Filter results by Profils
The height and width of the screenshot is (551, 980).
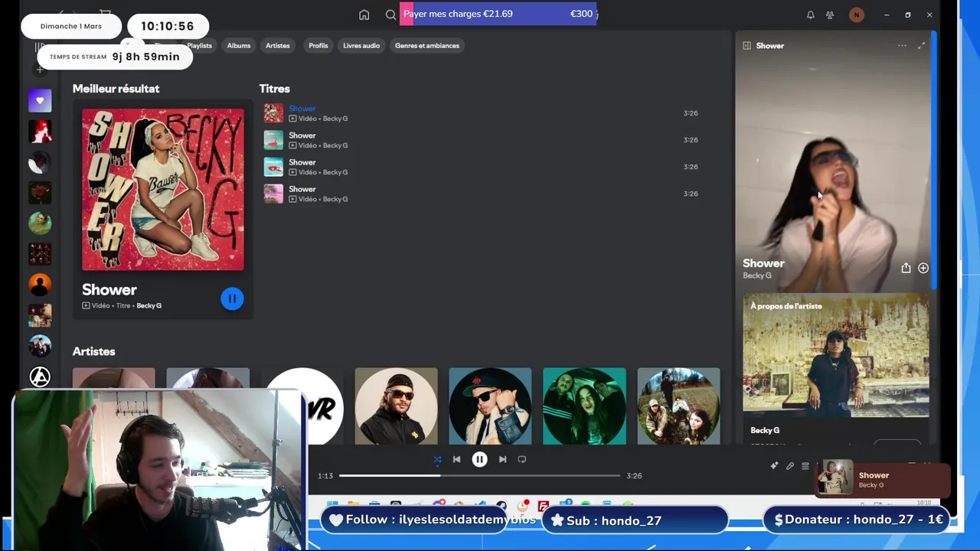[x=318, y=46]
